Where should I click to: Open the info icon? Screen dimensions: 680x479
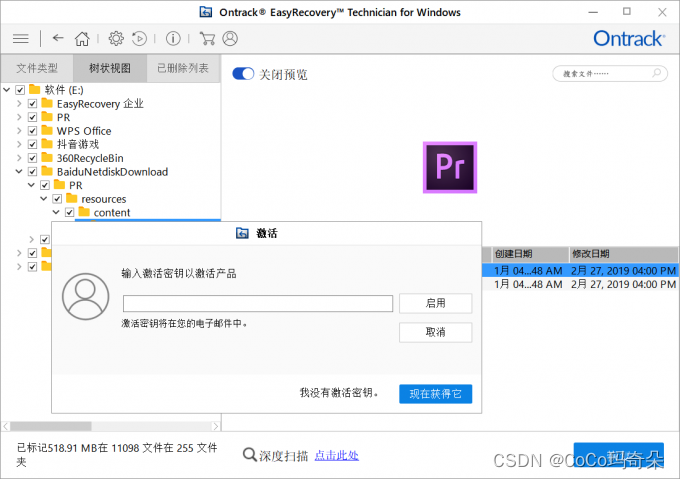(173, 39)
